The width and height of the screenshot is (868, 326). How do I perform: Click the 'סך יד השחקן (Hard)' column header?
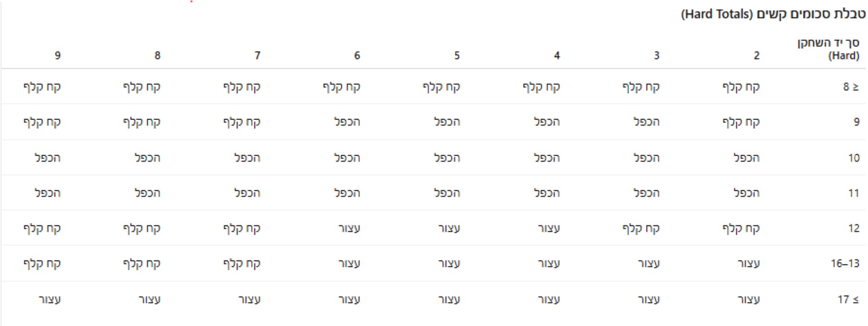[828, 49]
